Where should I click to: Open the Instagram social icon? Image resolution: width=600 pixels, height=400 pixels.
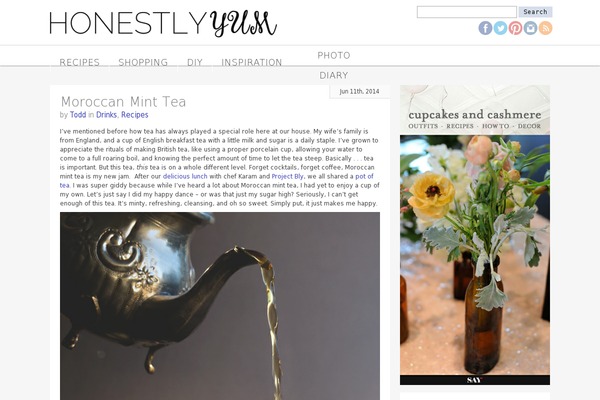click(x=530, y=28)
